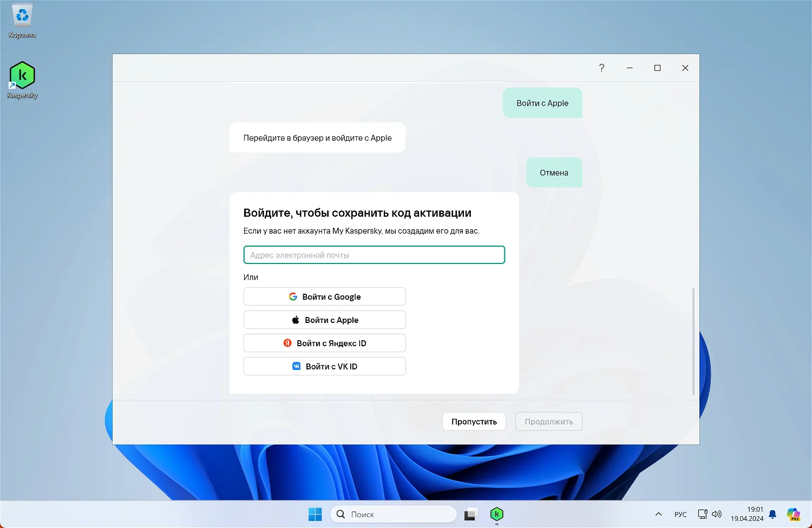This screenshot has width=812, height=528.
Task: Sign in with Войти с Яндекс ID
Action: pos(324,343)
